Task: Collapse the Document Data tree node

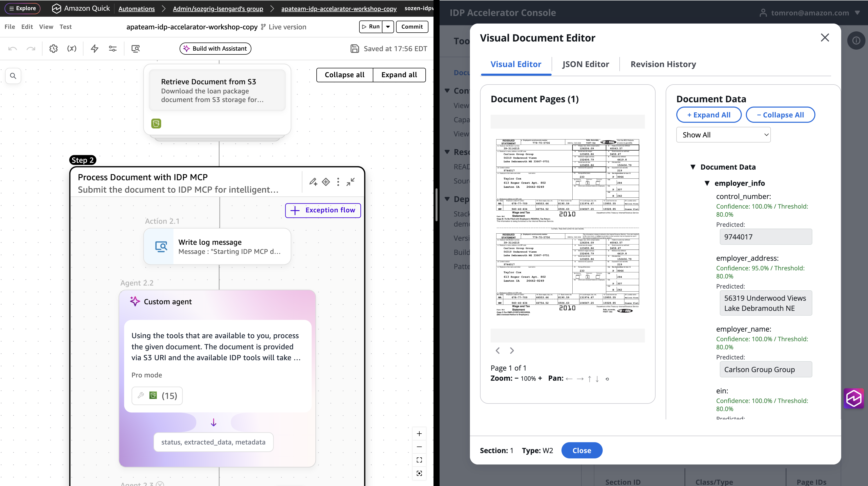Action: click(x=693, y=167)
